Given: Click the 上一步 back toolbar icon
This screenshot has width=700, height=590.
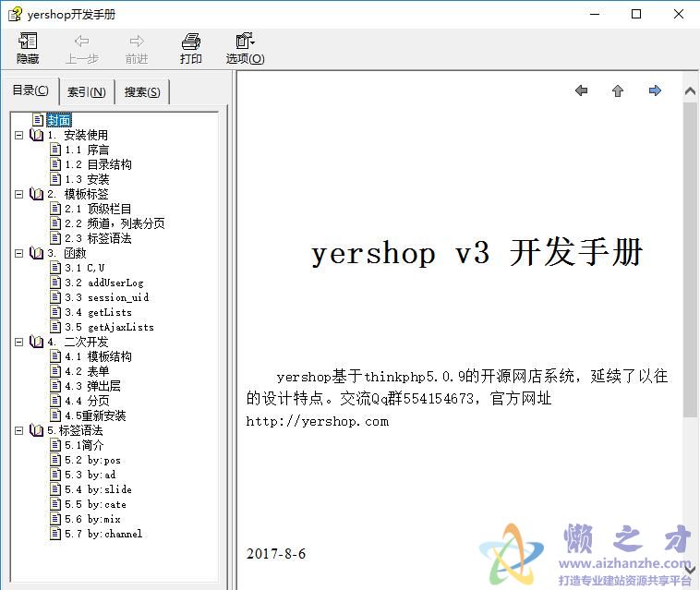Looking at the screenshot, I should 81,48.
